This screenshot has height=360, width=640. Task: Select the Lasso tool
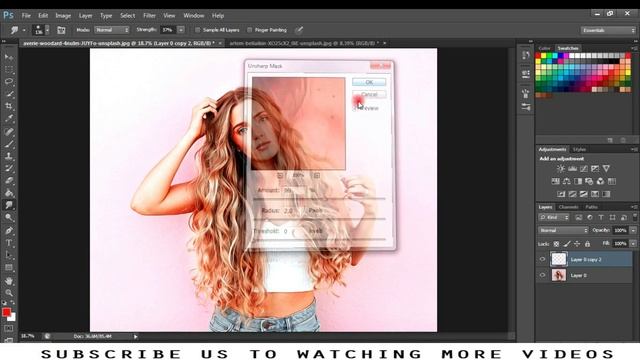(9, 81)
